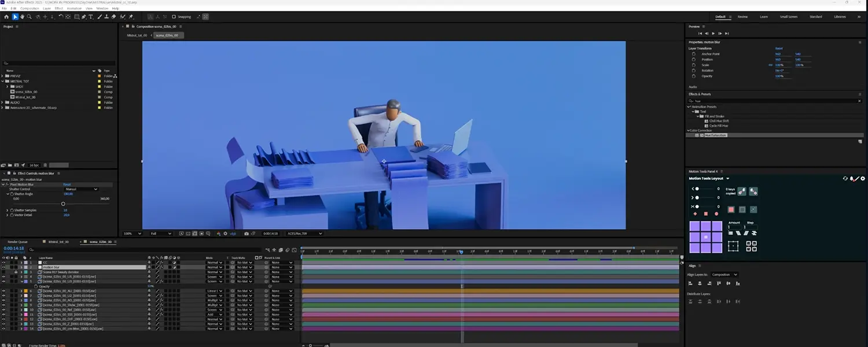Open Motion Tools panel settings gear
The width and height of the screenshot is (868, 347).
(x=863, y=179)
